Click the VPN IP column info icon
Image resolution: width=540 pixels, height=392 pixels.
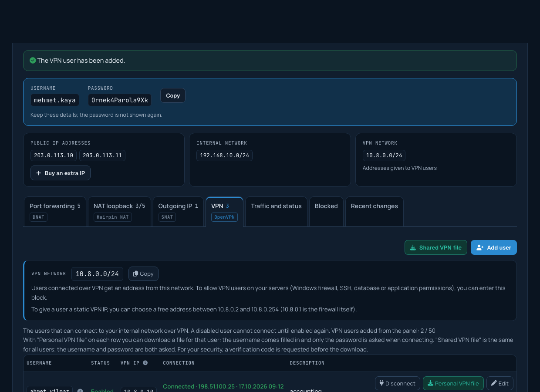coord(145,363)
